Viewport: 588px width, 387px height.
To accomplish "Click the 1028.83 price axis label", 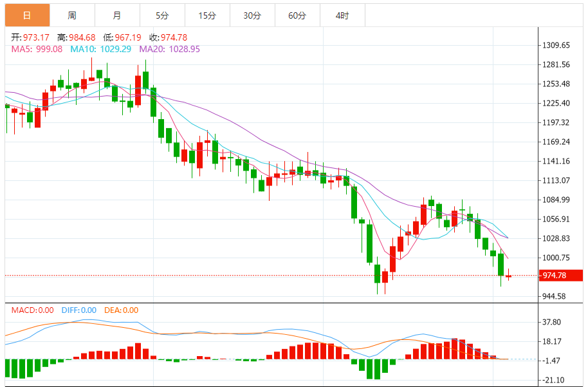I will (x=556, y=238).
